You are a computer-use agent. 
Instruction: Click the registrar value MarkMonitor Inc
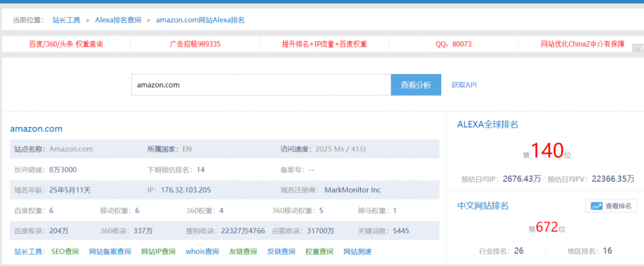pos(352,190)
